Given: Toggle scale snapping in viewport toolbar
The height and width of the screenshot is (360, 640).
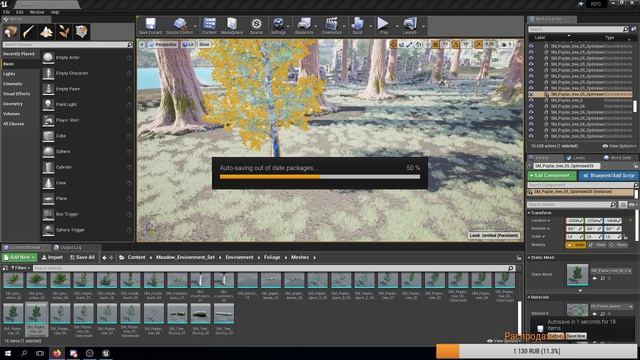Looking at the screenshot, I should click(479, 44).
